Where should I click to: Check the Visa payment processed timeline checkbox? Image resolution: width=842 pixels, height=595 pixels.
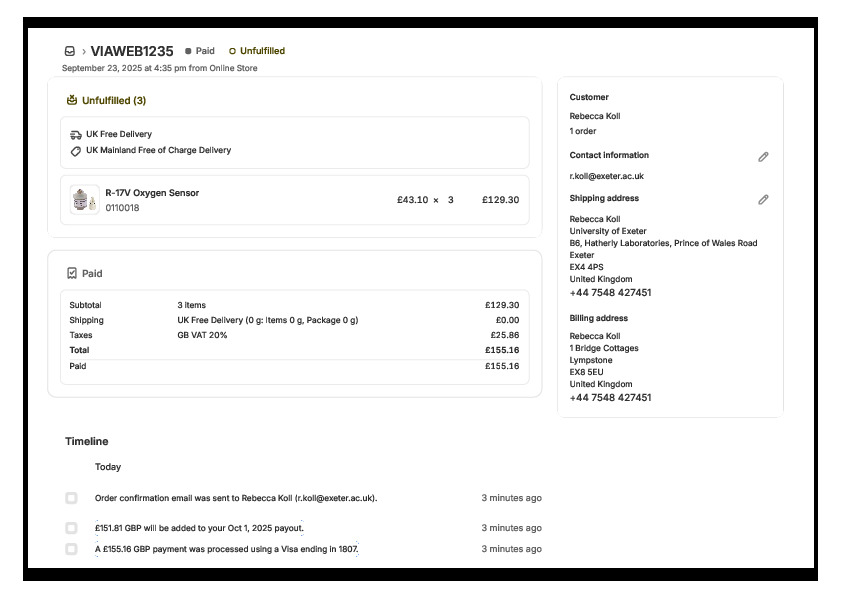(71, 549)
